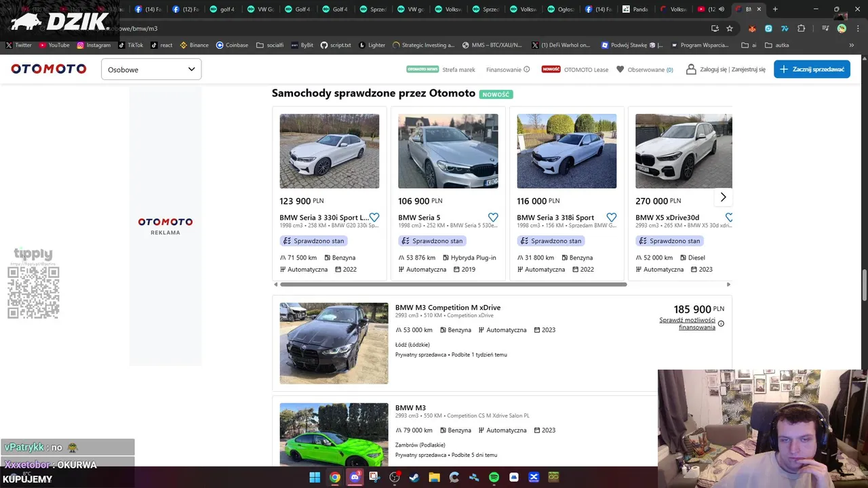
Task: Click the carousel horizontal scrollbar
Action: 454,285
